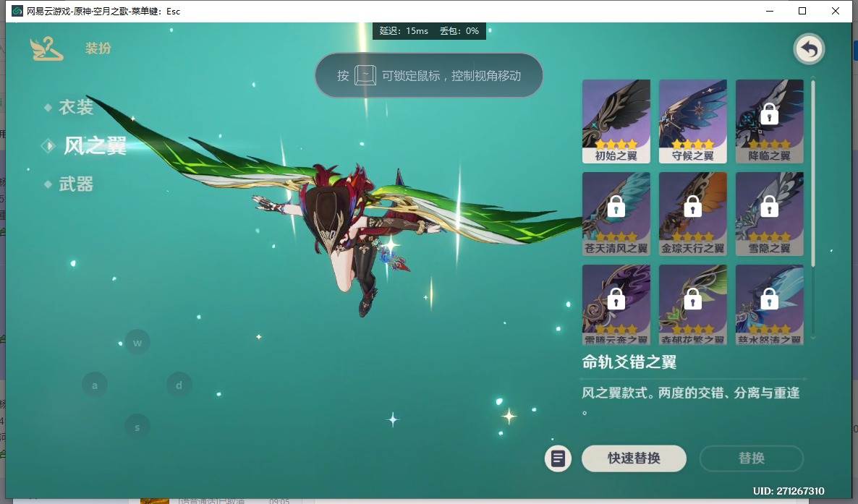Screen dimensions: 858x504
Task: Click the 替换 button
Action: pos(751,458)
